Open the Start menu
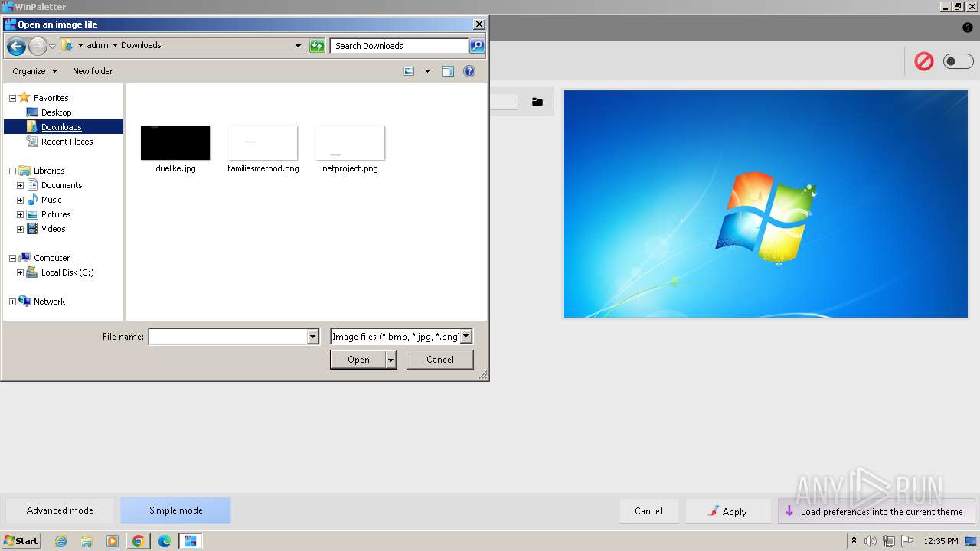 (21, 541)
